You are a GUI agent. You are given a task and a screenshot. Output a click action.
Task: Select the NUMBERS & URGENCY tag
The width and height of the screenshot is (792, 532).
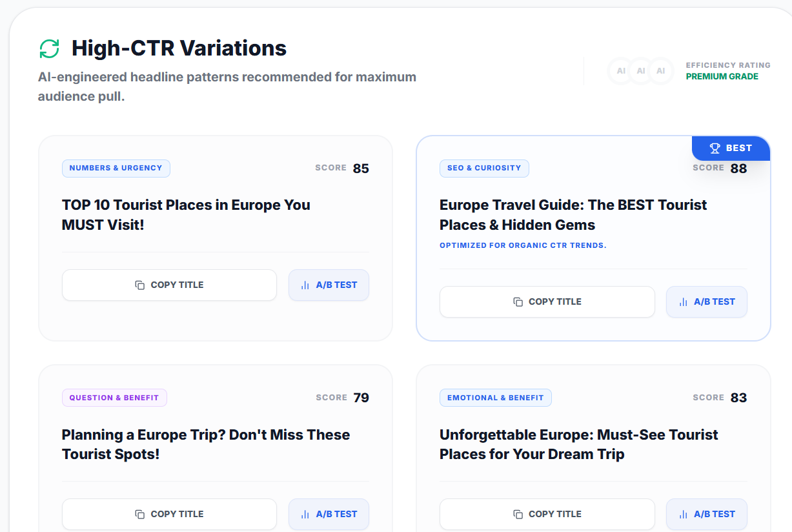tap(116, 168)
